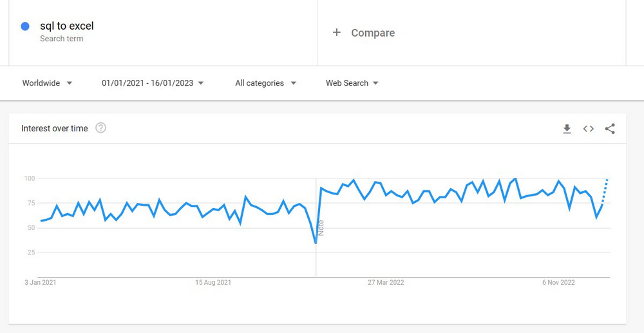
Task: Click the 15 Aug 2021 axis label
Action: click(213, 282)
